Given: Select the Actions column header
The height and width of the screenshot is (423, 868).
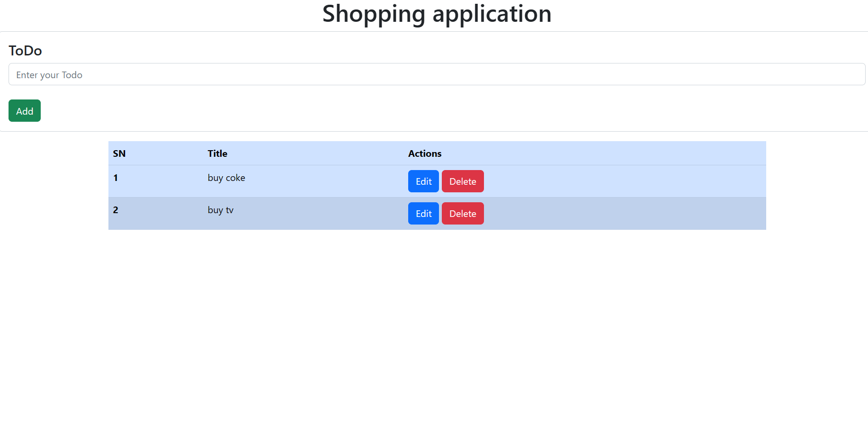Looking at the screenshot, I should (x=425, y=153).
